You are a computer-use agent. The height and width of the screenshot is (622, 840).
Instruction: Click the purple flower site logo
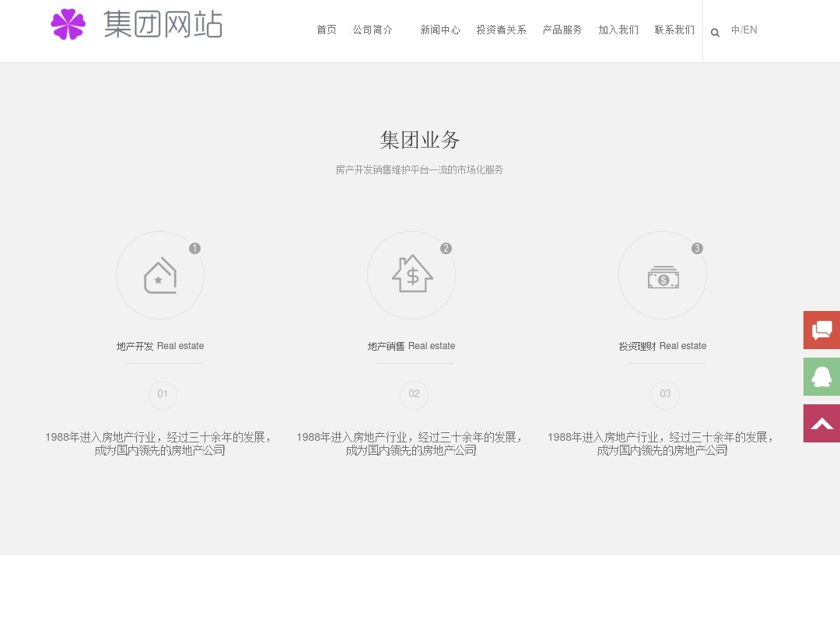[x=68, y=24]
